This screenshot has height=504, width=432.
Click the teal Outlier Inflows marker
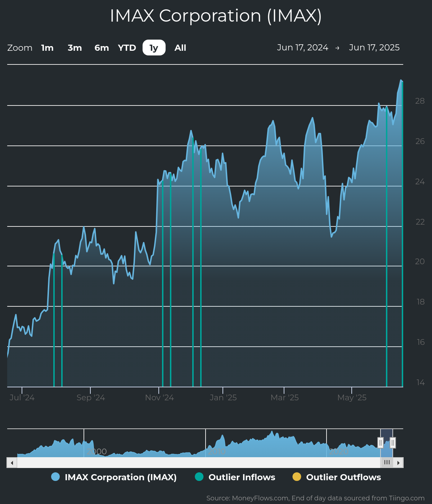[x=199, y=477]
